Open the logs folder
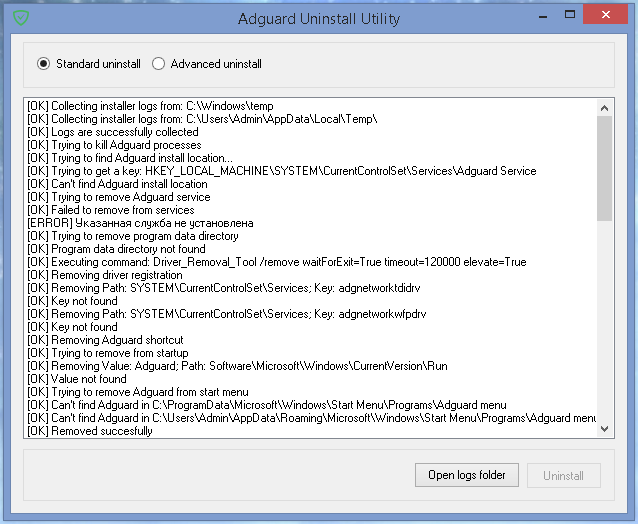 (x=467, y=475)
